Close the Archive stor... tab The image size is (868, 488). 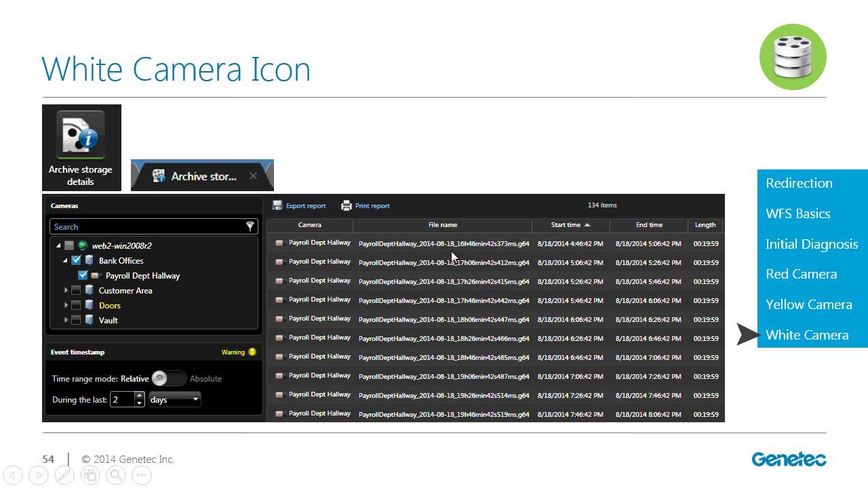[253, 176]
